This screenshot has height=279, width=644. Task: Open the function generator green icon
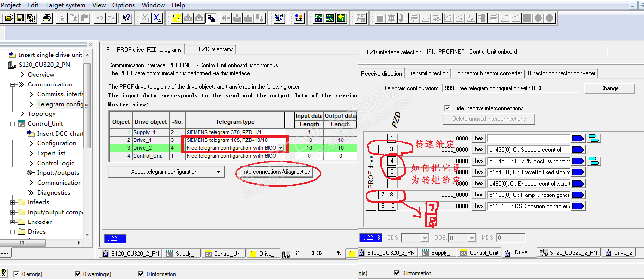(330, 18)
